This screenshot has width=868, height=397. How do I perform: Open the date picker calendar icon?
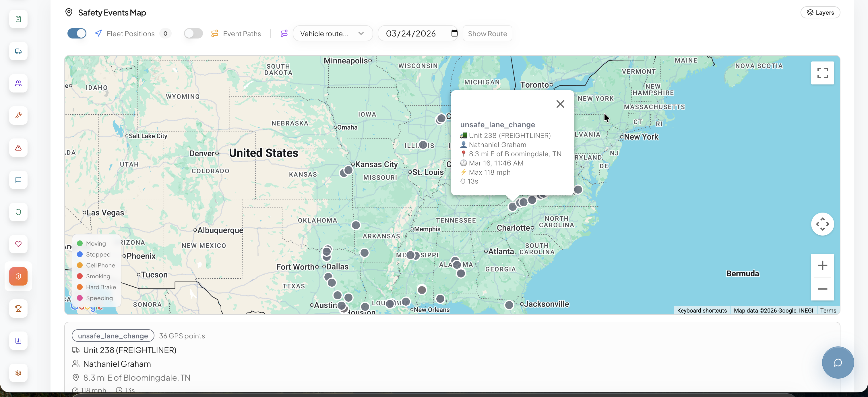click(x=454, y=33)
